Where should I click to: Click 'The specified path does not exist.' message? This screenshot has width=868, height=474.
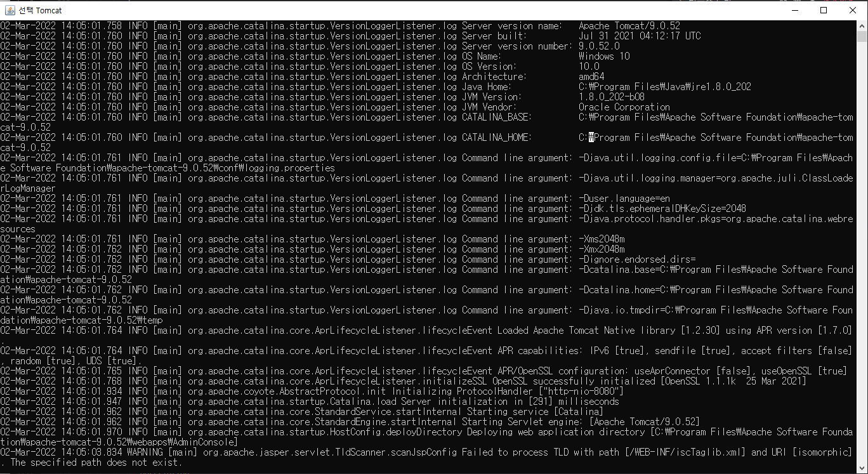click(96, 463)
